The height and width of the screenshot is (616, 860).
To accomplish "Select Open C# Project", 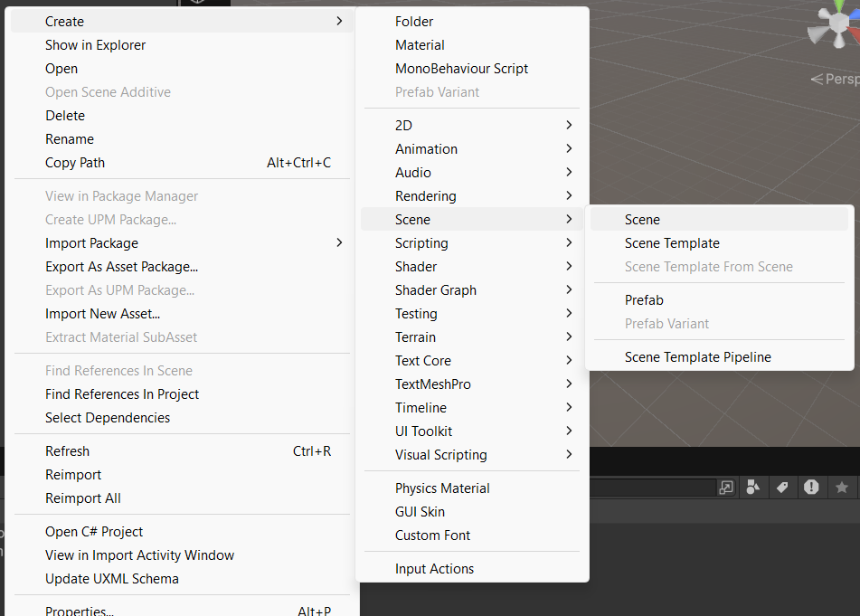I will pyautogui.click(x=182, y=532).
